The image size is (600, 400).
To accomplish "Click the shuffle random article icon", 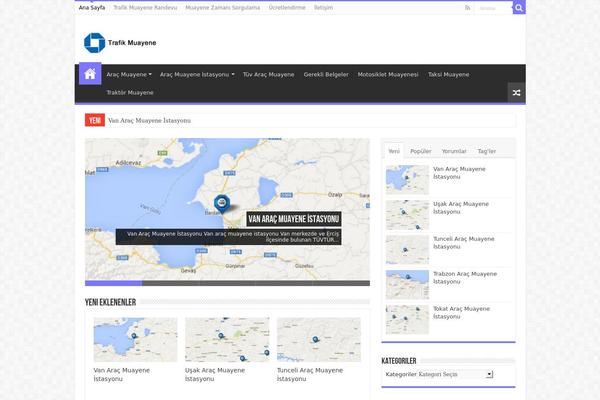I will click(516, 93).
